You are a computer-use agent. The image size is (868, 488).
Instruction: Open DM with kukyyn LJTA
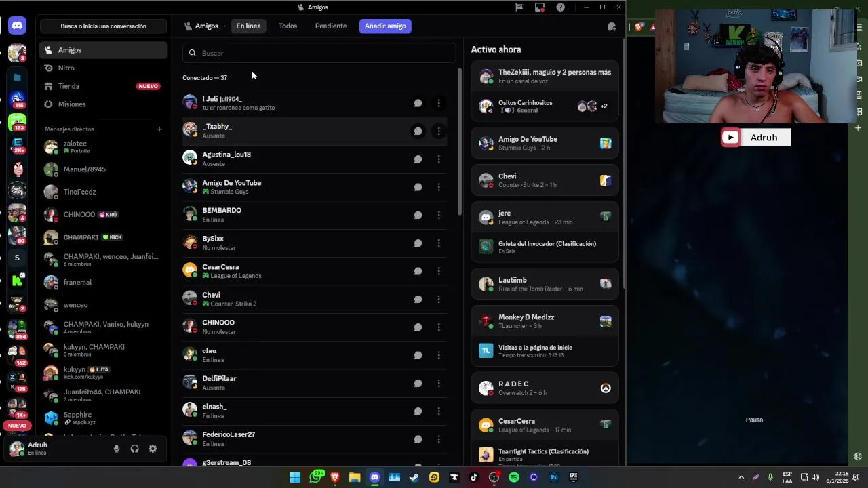click(103, 373)
